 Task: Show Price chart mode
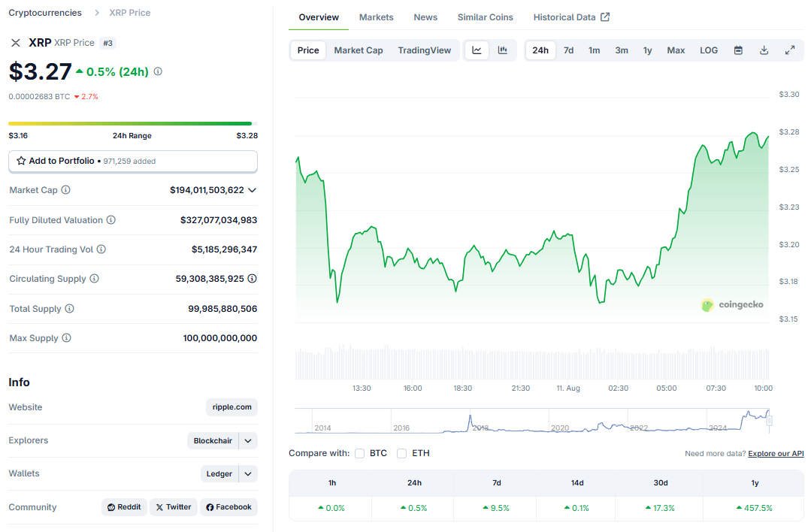point(308,50)
